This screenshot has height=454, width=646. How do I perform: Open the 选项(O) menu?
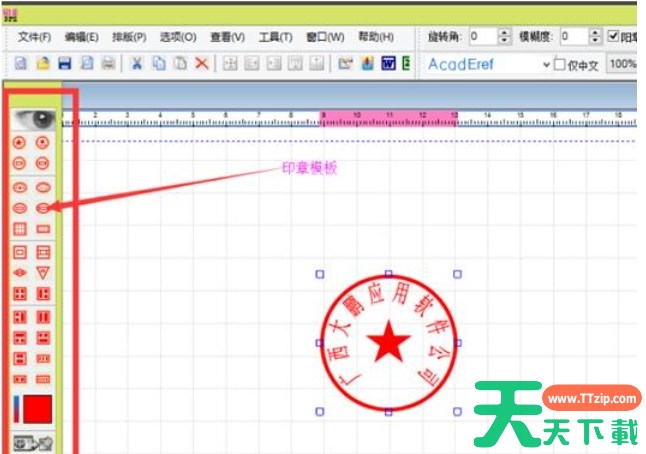pyautogui.click(x=178, y=37)
